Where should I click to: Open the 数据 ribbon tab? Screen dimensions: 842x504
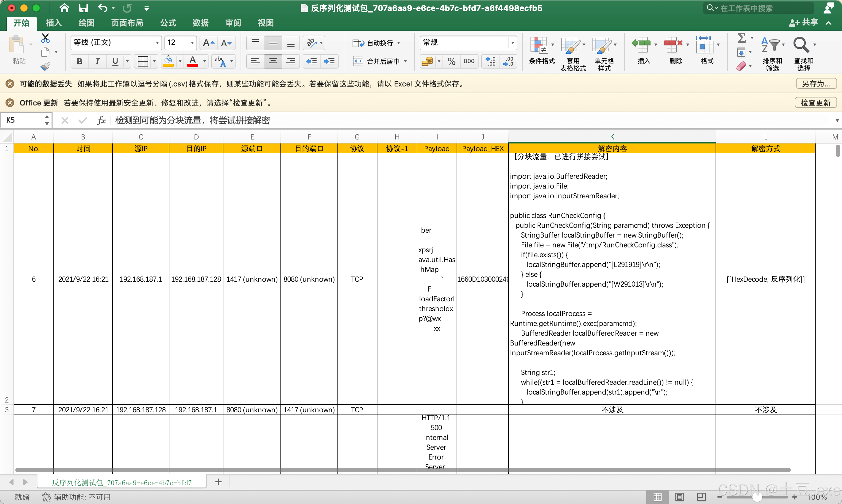[x=201, y=23]
